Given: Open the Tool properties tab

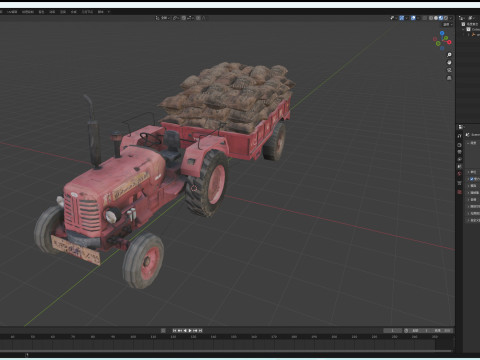Looking at the screenshot, I should (460, 136).
